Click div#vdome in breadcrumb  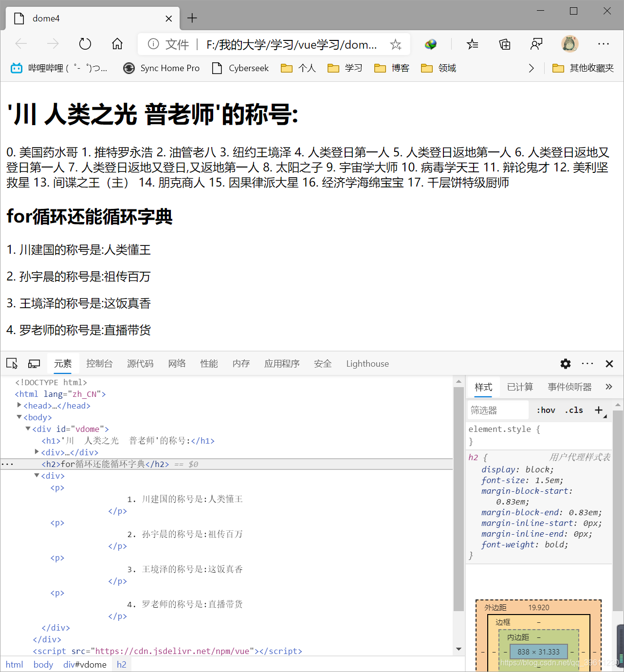85,664
